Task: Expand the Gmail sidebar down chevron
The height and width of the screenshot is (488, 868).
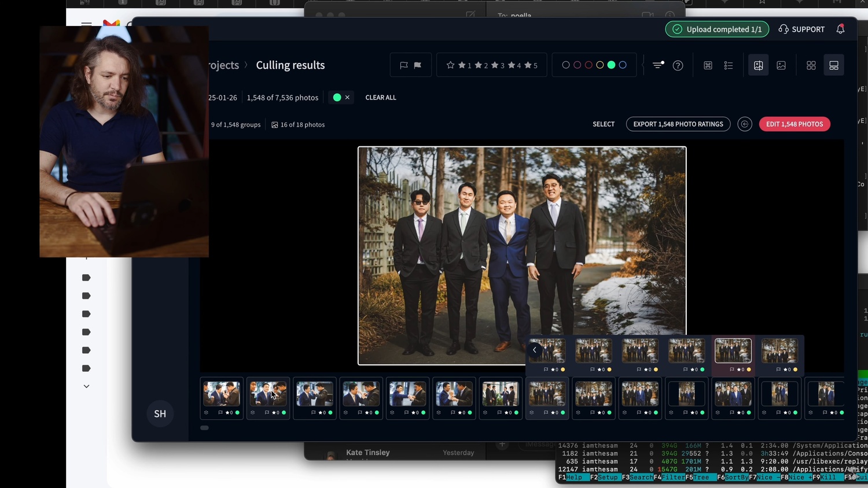Action: pos(86,386)
